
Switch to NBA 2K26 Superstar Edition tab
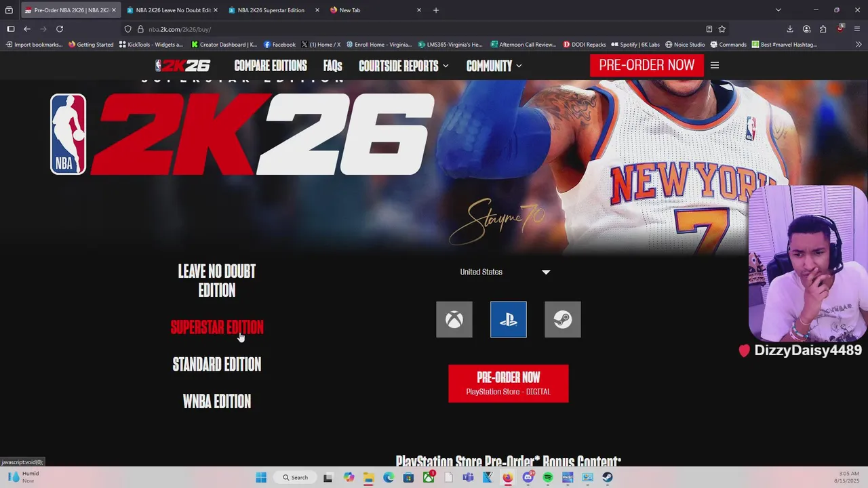coord(273,10)
